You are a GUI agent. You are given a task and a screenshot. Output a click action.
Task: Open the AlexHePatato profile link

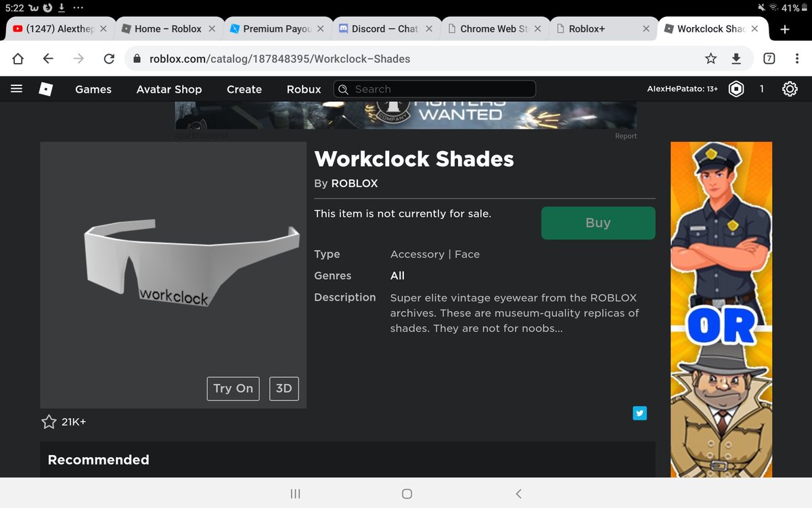(682, 89)
